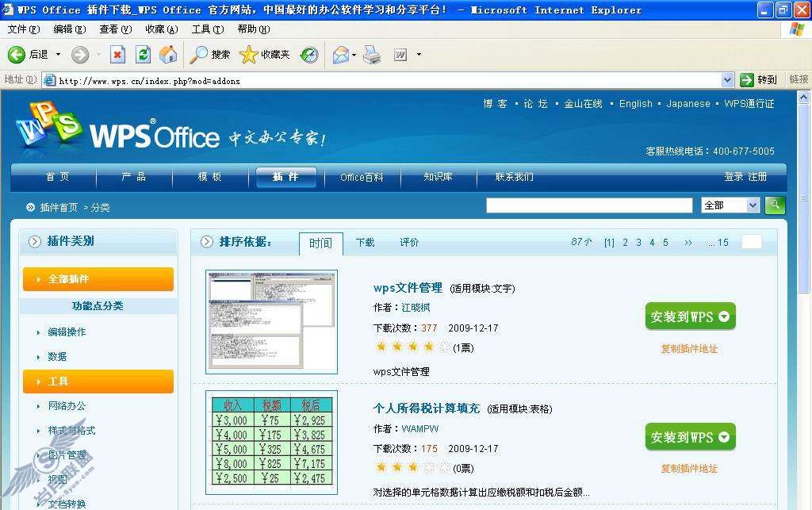Screen dimensions: 812x510
Task: Expand the Back button history dropdown arrow
Action: (58, 55)
